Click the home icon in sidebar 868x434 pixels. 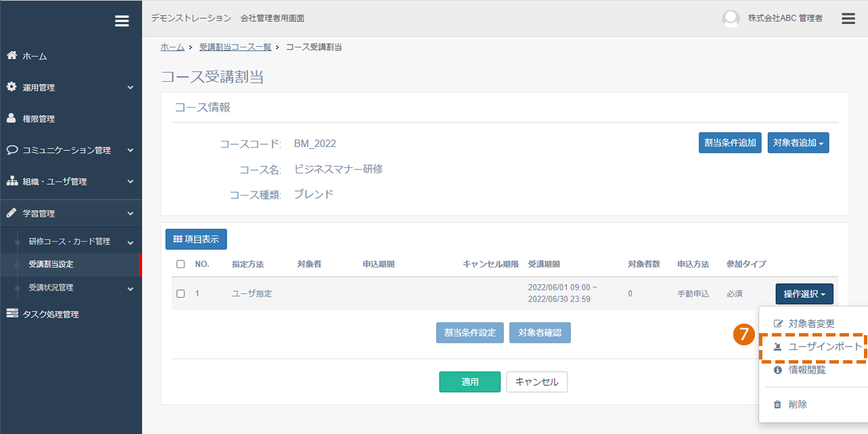[12, 56]
